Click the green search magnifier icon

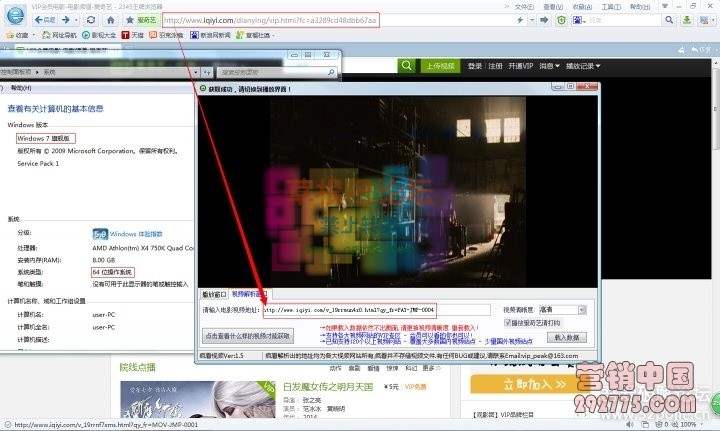(x=406, y=66)
